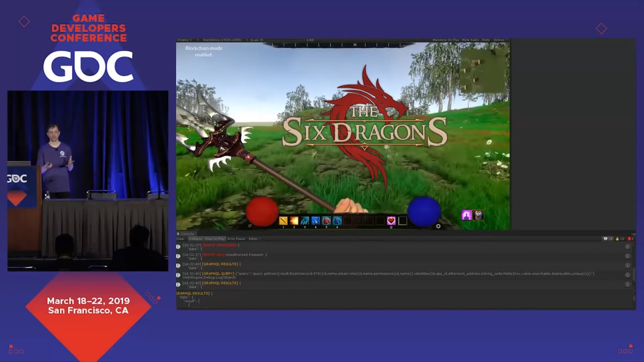Toggle Collapse in the console toolbar
Image resolution: width=644 pixels, height=362 pixels.
196,239
